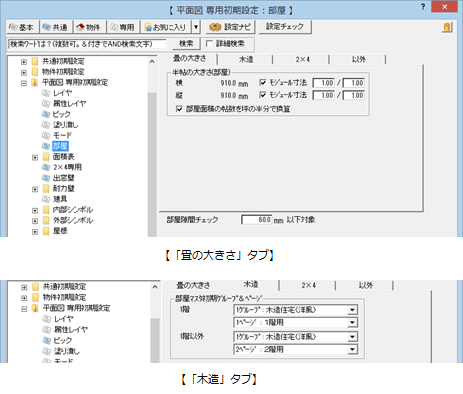The image size is (463, 394).
Task: Open the 共通 settings category
Action: tap(56, 27)
